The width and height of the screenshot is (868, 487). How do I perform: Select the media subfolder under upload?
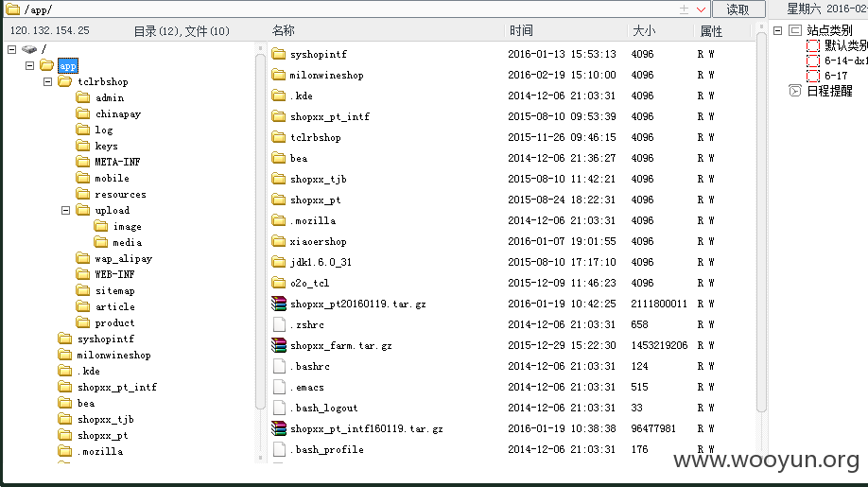point(128,242)
